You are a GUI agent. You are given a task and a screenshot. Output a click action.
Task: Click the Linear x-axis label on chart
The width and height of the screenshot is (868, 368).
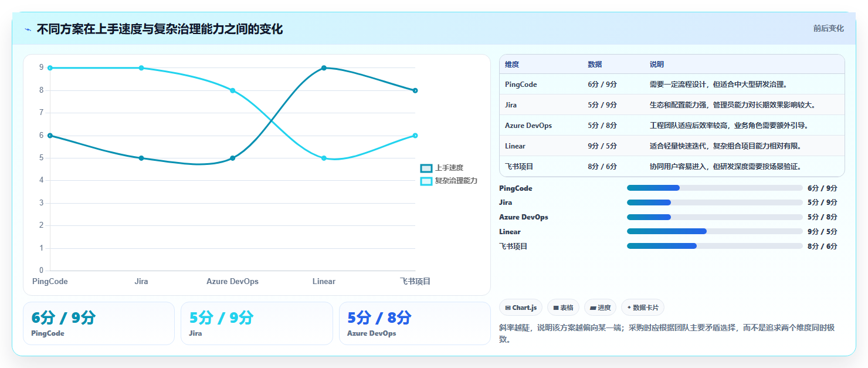tap(324, 282)
